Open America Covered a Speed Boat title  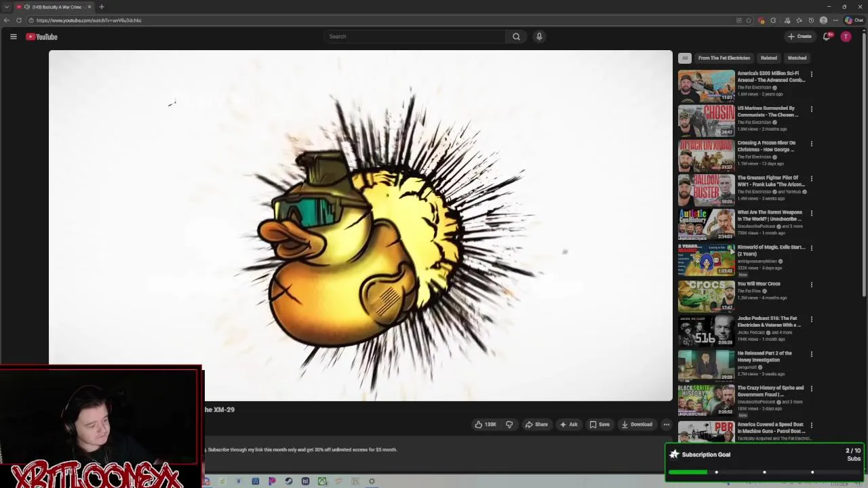point(771,427)
